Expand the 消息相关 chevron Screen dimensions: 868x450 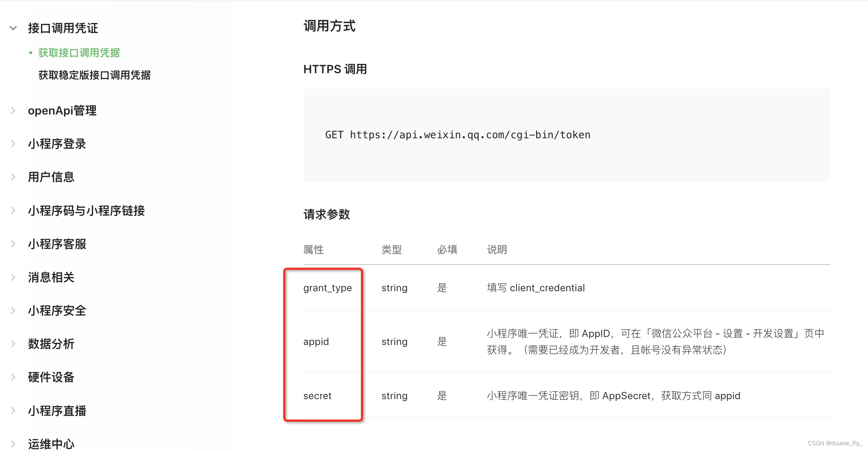(x=13, y=277)
